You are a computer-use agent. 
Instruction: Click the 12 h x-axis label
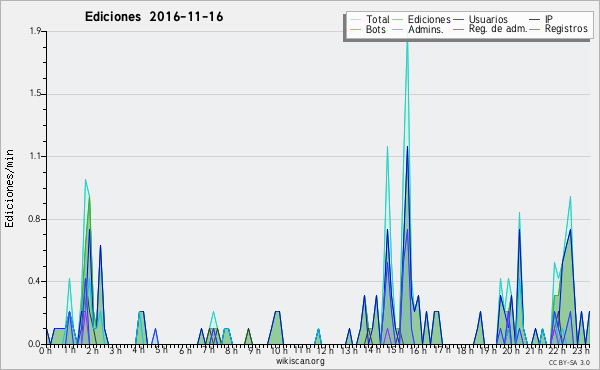(x=326, y=350)
